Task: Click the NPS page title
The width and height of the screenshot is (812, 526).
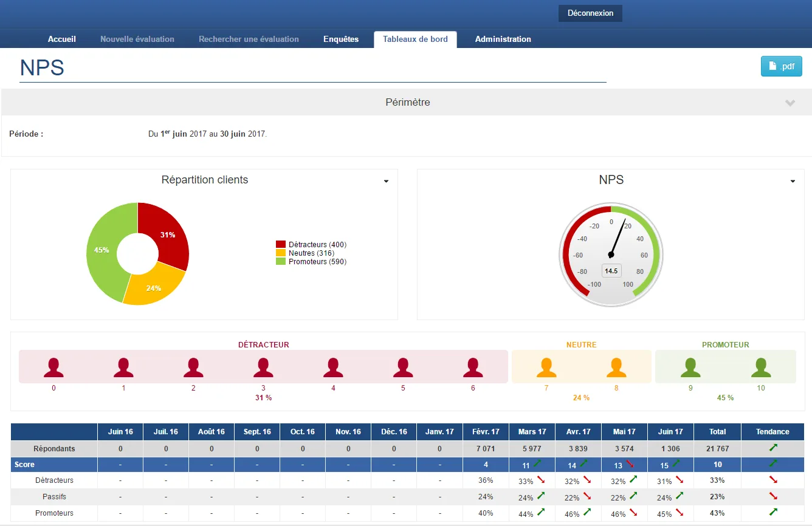Action: (x=42, y=67)
